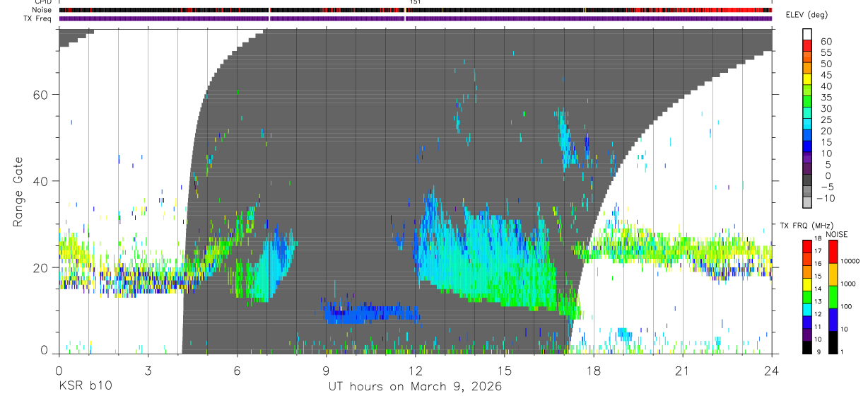Click the '1000' label on NOISE scale
Viewport: 868px width, 401px height.
(850, 284)
